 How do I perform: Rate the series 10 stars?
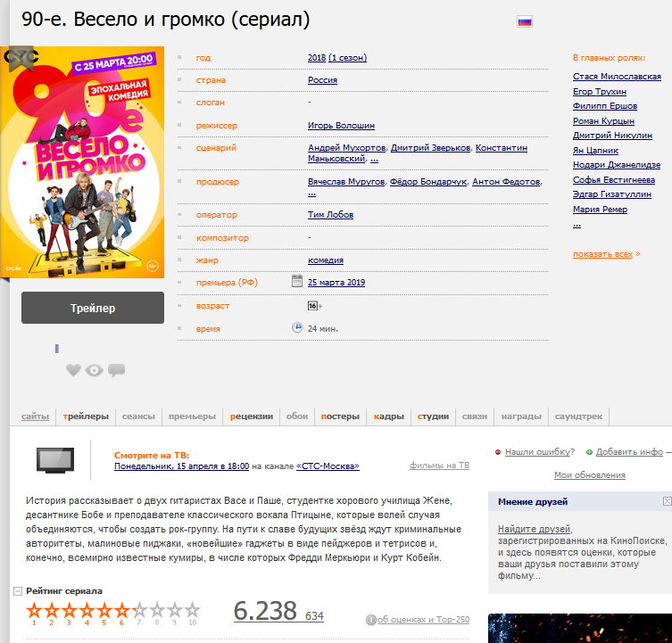point(193,610)
